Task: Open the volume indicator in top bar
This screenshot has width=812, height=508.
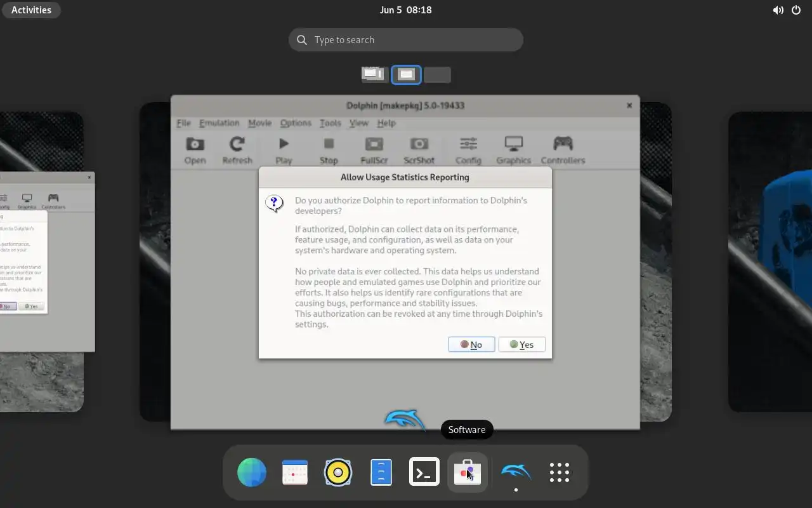Action: point(778,10)
